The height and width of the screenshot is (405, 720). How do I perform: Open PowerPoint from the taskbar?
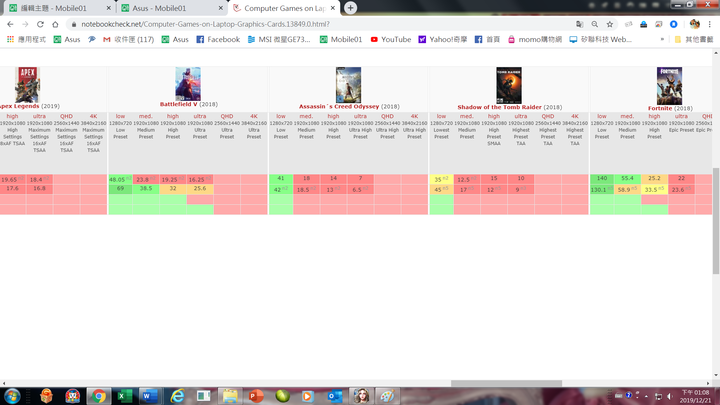pos(256,396)
